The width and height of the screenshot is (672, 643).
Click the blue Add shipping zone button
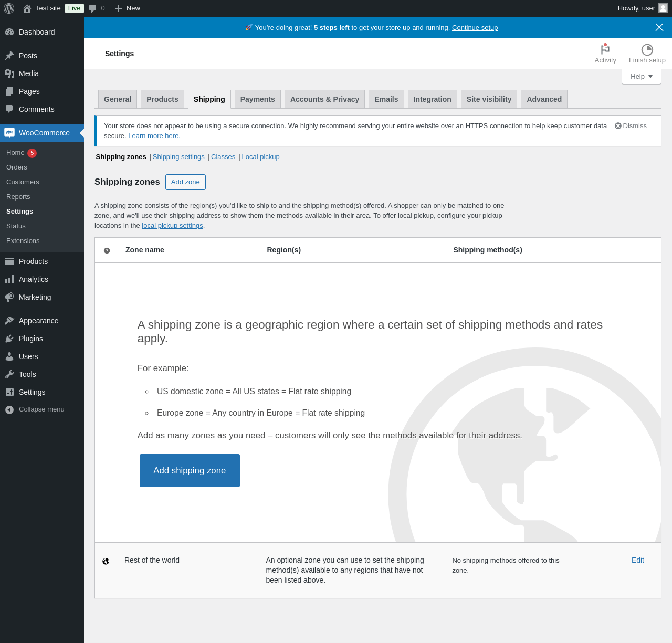(x=190, y=470)
